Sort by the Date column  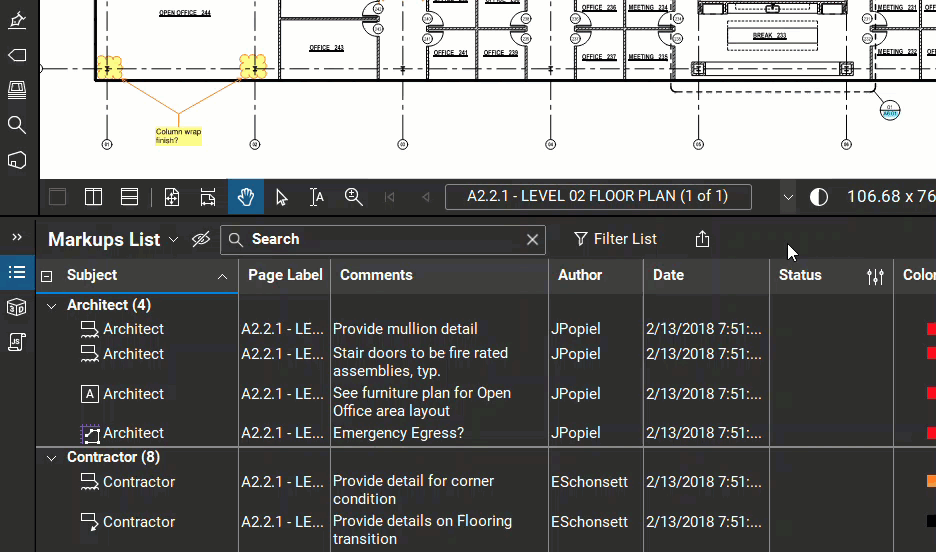(x=668, y=275)
